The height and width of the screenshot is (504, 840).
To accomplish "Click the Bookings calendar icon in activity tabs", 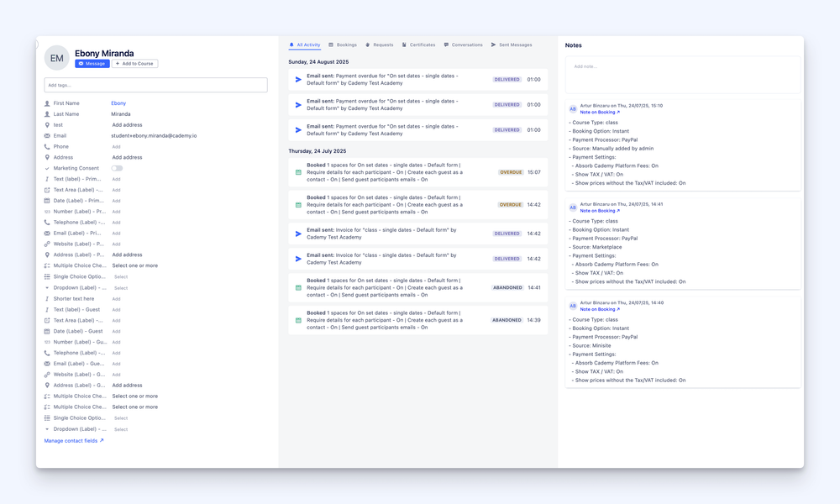I will (x=331, y=45).
